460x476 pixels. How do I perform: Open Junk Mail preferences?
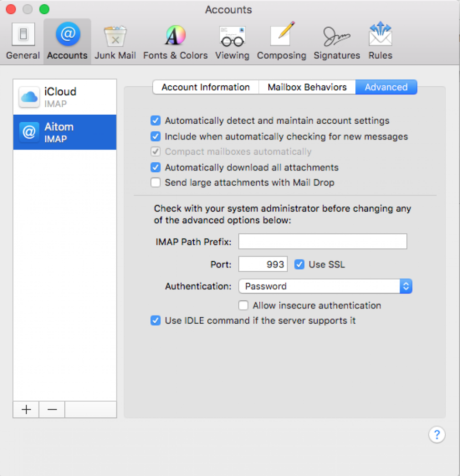115,42
